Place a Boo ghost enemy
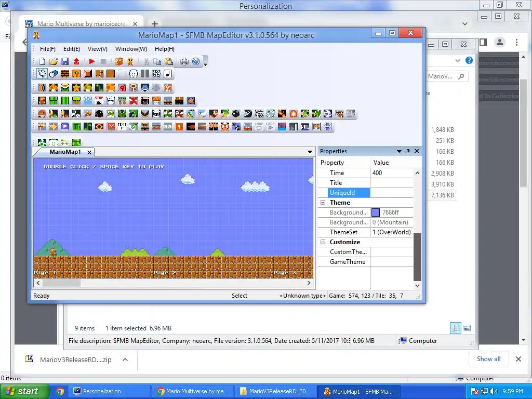The image size is (532, 399). (328, 114)
